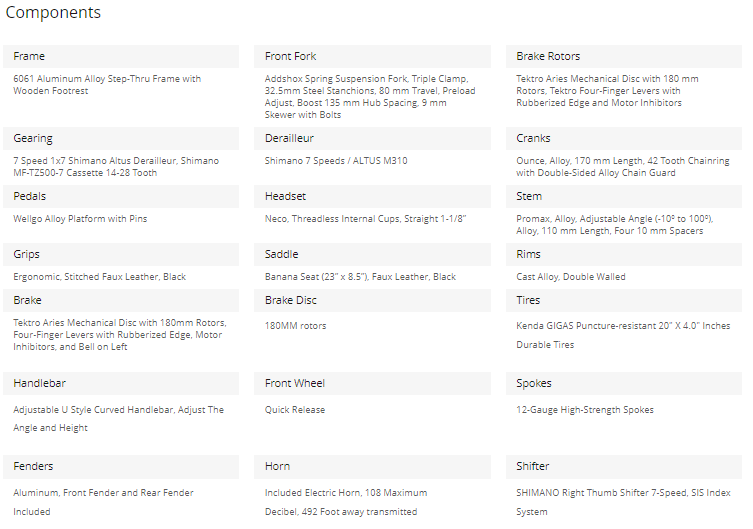Click the Rims header
The height and width of the screenshot is (529, 753).
pyautogui.click(x=624, y=254)
